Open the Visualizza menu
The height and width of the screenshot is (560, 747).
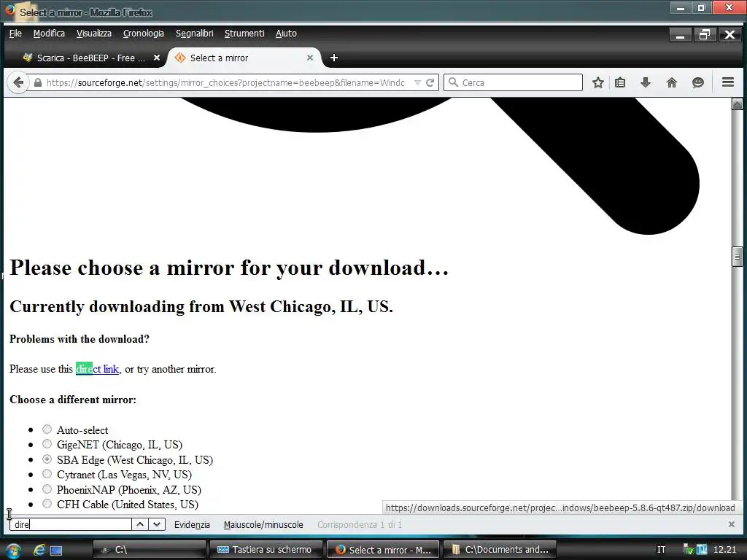94,34
